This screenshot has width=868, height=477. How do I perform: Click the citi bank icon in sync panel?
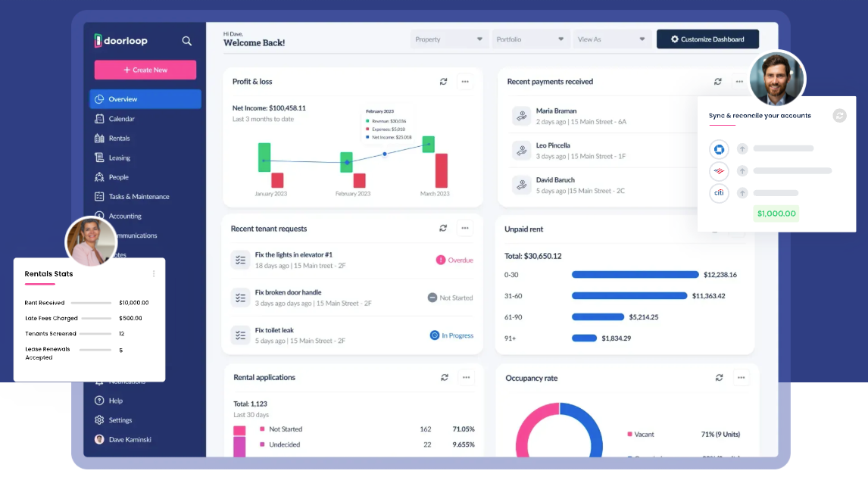pos(719,193)
